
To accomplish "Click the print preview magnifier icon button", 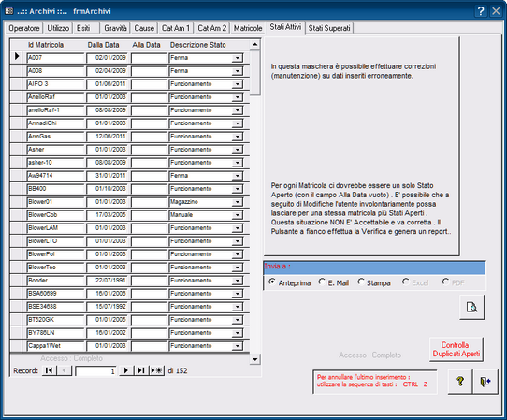I will coord(472,307).
